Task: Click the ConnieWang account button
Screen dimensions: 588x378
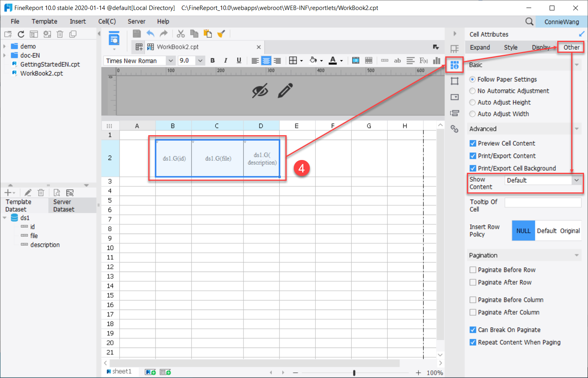Action: coord(561,22)
